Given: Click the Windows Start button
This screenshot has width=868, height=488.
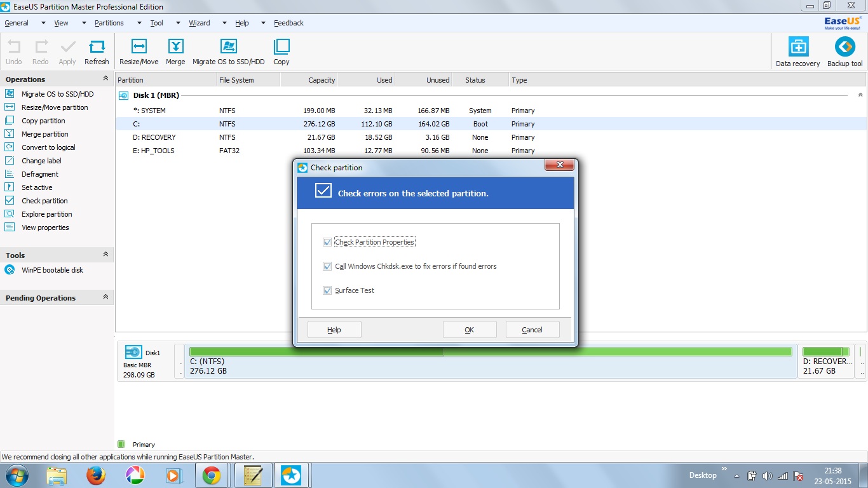Looking at the screenshot, I should pos(17,475).
